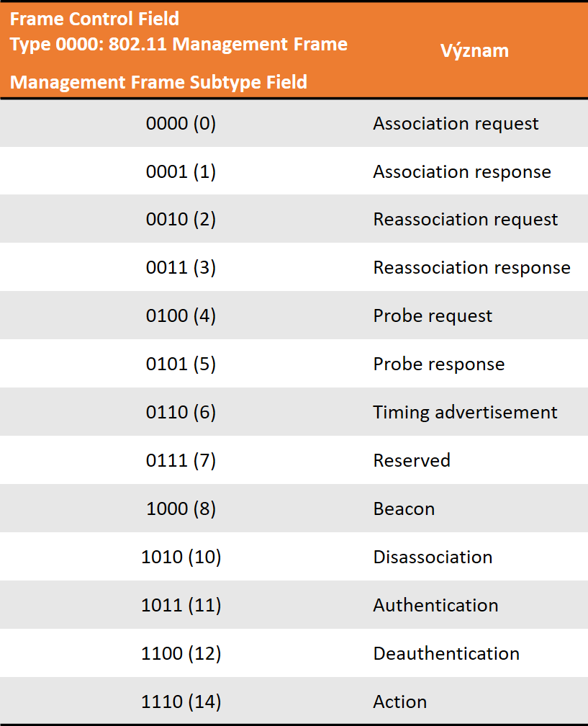Click the "1000 (8)" subtype value

[x=181, y=509]
